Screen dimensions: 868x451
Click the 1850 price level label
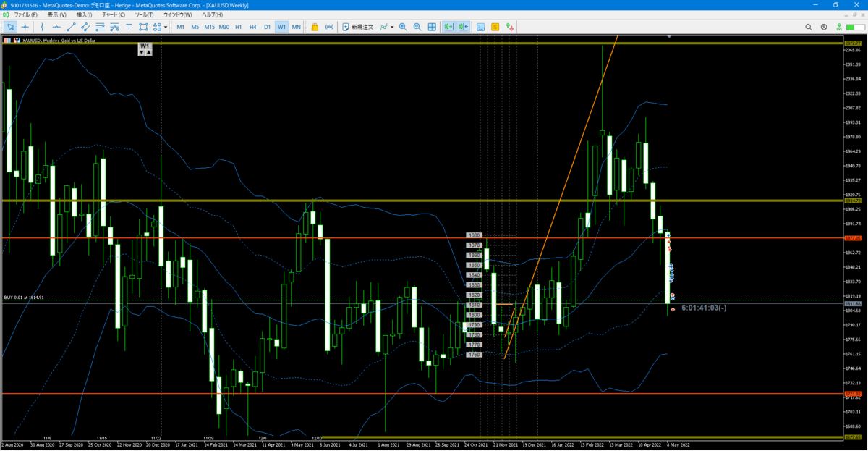click(475, 265)
